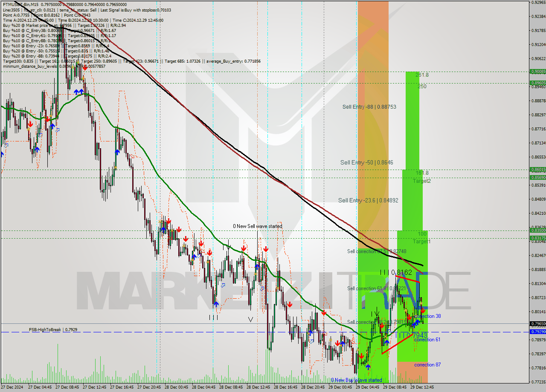The height and width of the screenshot is (392, 546).
Task: Click the 0.87710 price axis label
Action: click(x=538, y=129)
